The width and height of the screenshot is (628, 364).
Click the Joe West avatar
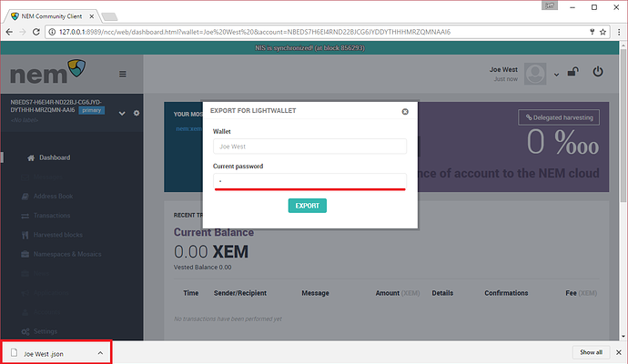tap(535, 74)
